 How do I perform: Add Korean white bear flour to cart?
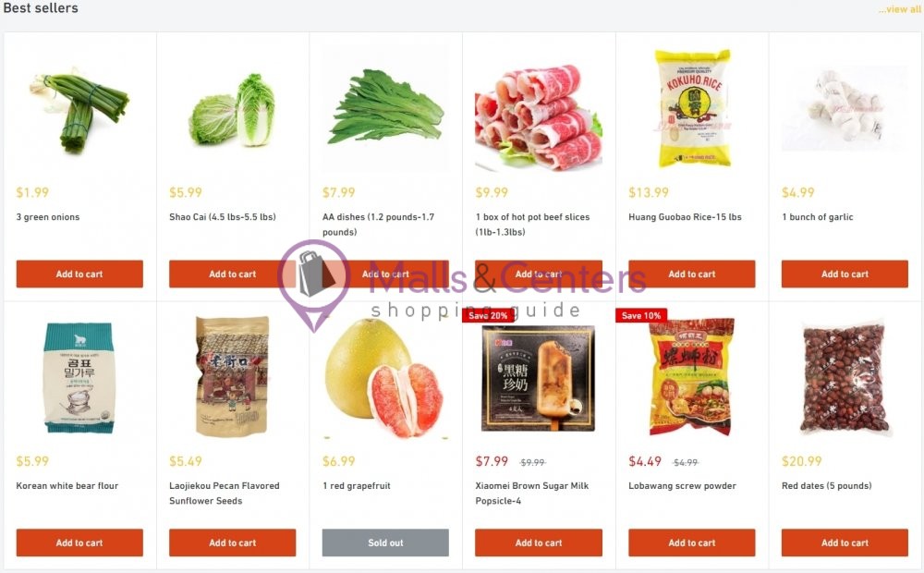pyautogui.click(x=79, y=543)
